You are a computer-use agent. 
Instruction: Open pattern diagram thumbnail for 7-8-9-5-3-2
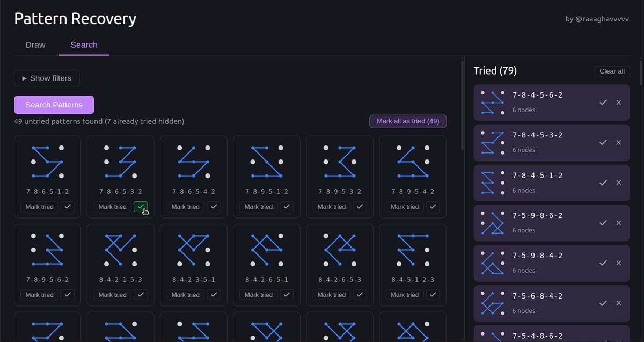[340, 162]
